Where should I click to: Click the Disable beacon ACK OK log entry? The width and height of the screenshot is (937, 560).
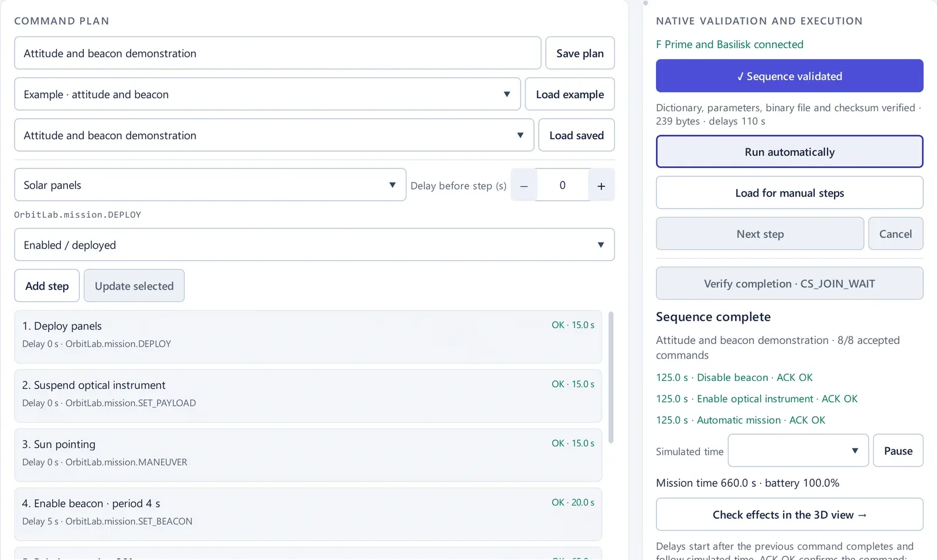pos(734,377)
